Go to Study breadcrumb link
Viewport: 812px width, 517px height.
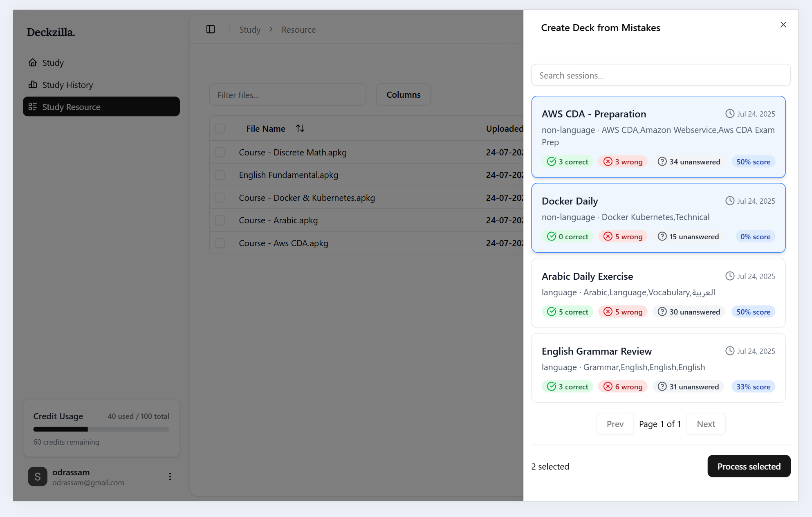point(249,30)
